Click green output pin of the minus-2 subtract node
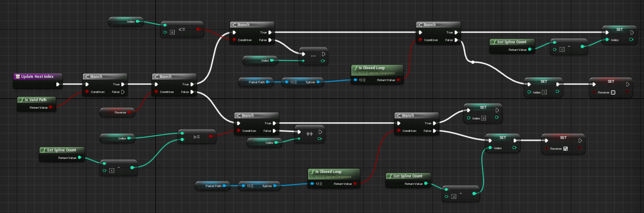The width and height of the screenshot is (644, 213). [x=474, y=194]
